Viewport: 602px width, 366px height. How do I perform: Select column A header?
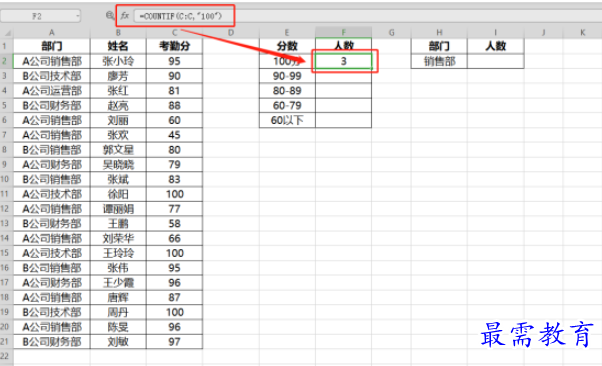click(x=52, y=33)
